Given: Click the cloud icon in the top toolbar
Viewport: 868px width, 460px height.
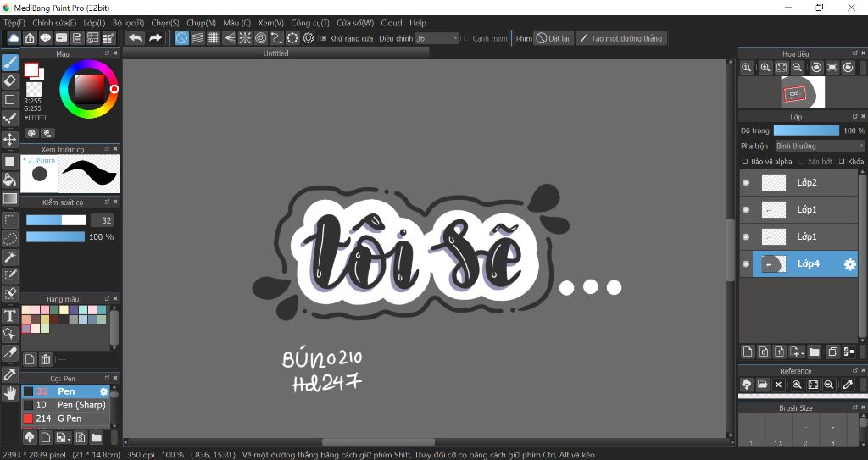Looking at the screenshot, I should [14, 38].
